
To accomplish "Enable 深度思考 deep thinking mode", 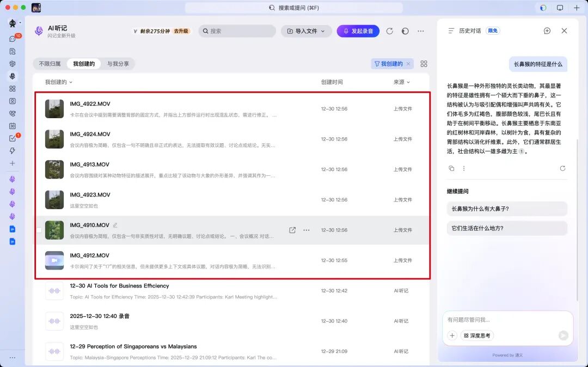I will pos(476,336).
